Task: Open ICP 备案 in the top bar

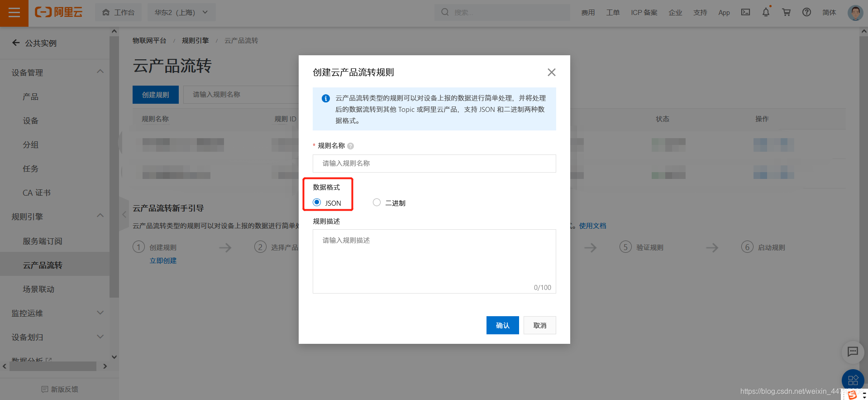Action: [644, 12]
